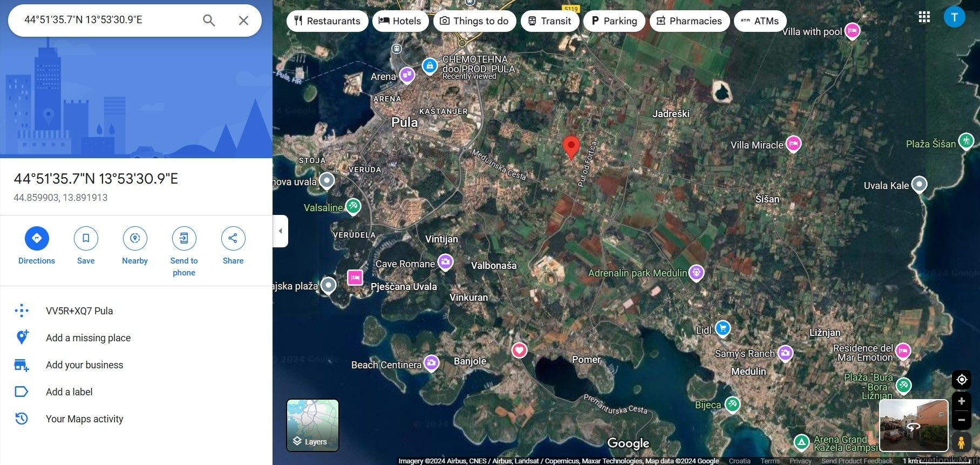Click the Send to phone icon

[184, 238]
